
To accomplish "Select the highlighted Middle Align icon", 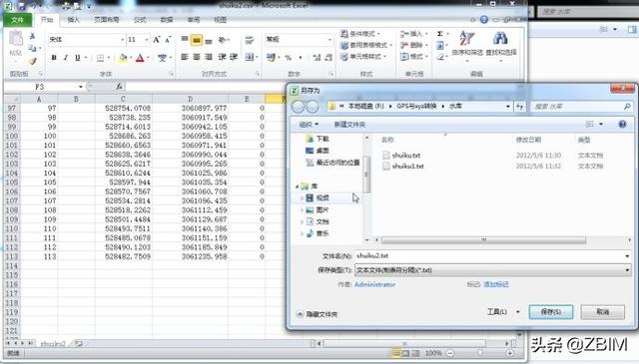I will coord(197,40).
